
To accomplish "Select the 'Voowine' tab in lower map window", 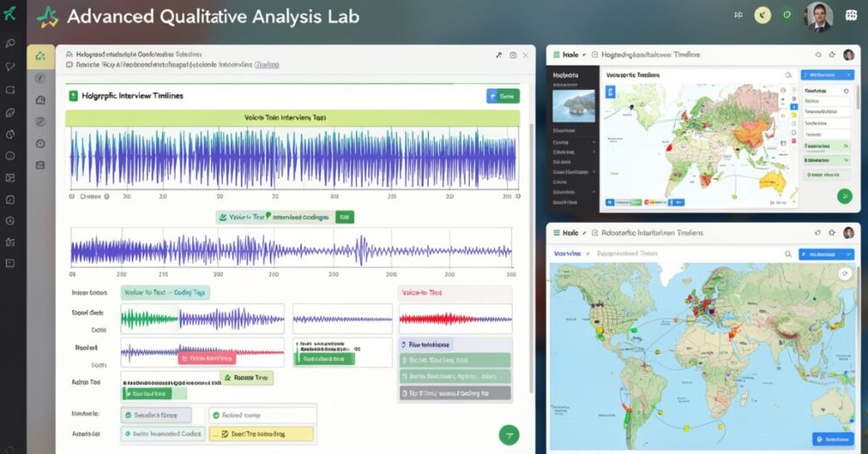I will pos(567,254).
